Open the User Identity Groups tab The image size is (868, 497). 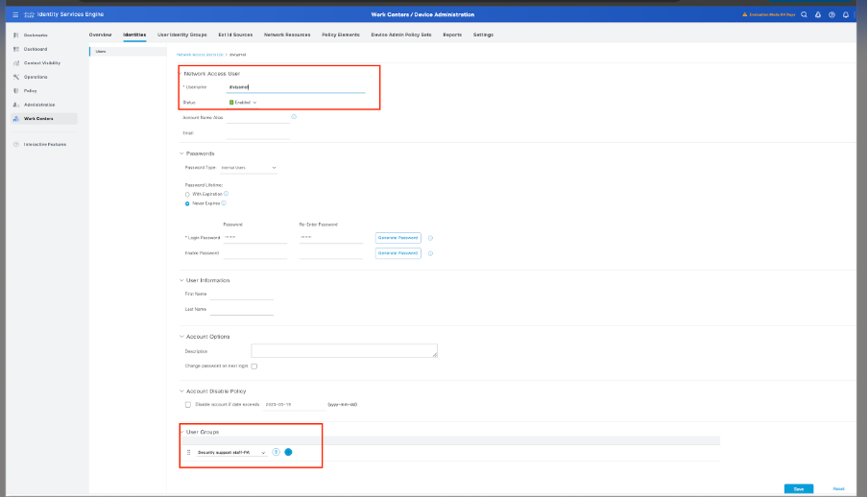click(182, 35)
